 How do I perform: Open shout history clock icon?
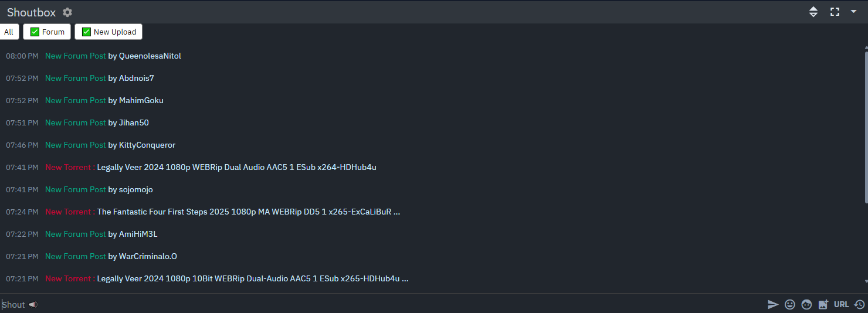(859, 304)
